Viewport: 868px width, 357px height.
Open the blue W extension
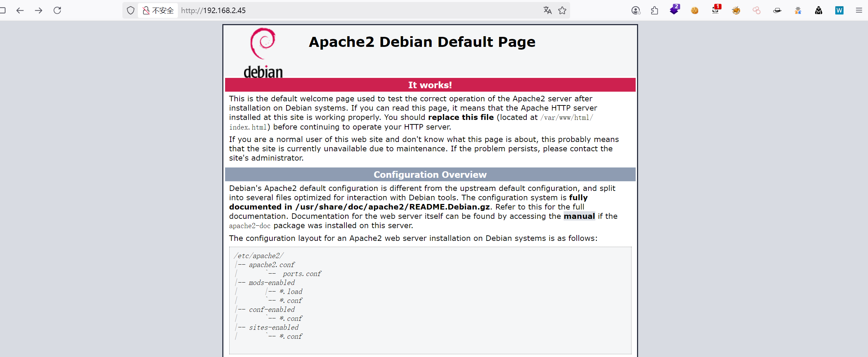click(839, 10)
